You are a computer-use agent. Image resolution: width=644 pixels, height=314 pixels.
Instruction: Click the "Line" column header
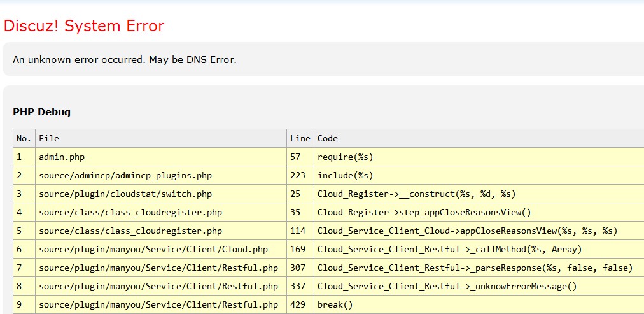point(300,138)
